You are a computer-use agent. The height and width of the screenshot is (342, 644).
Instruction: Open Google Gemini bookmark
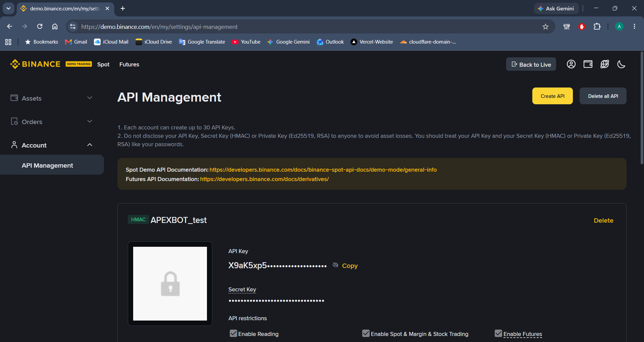click(x=288, y=42)
